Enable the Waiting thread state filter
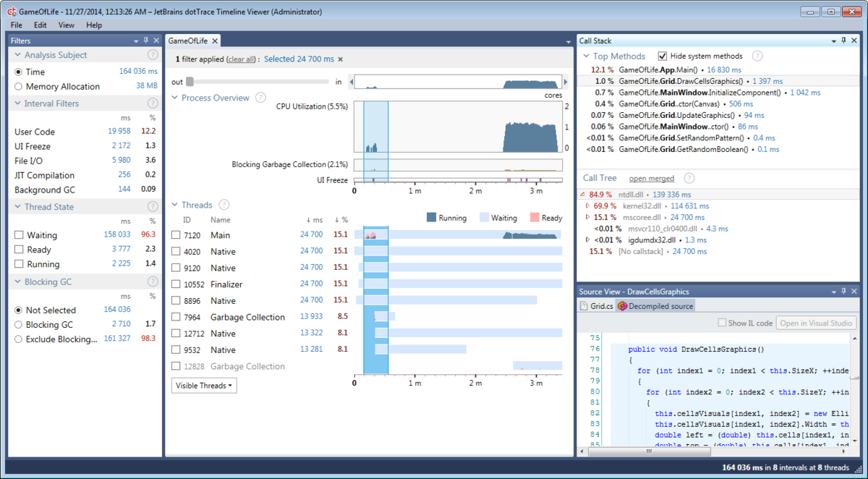Viewport: 868px width, 479px height. click(x=19, y=235)
